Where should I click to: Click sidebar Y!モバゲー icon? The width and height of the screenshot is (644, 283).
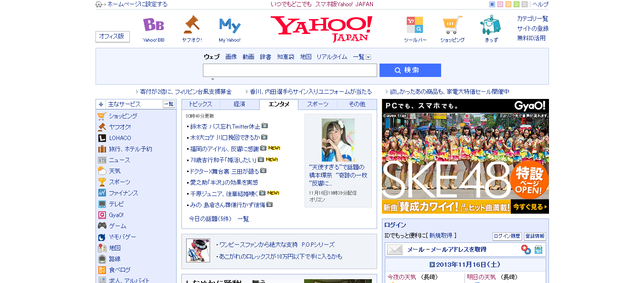pyautogui.click(x=102, y=237)
